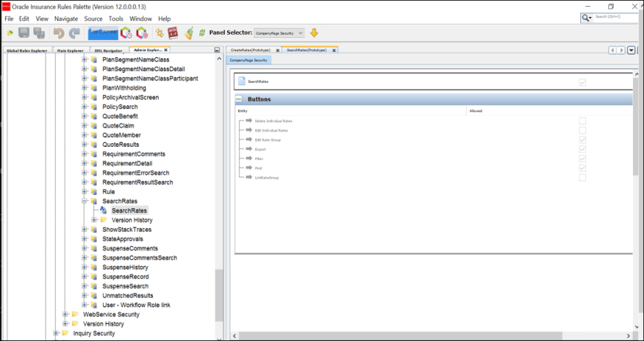Viewport: 644px width, 341px height.
Task: Close the CreateRates(Prototype) tab
Action: 277,50
